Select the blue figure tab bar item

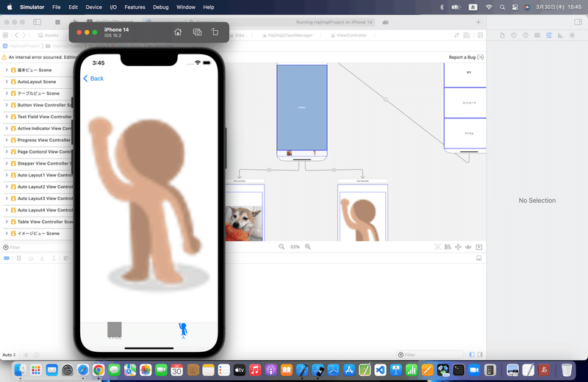click(183, 331)
